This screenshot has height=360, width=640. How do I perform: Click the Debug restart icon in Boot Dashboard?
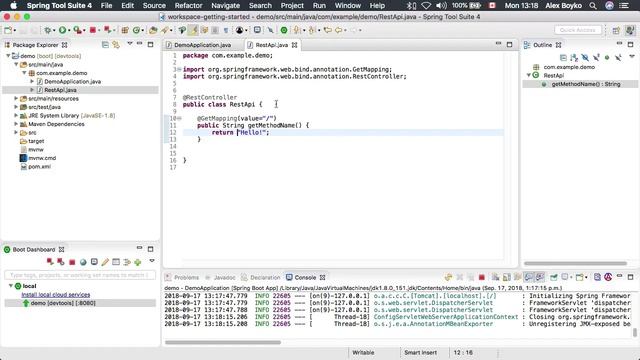tap(61, 262)
